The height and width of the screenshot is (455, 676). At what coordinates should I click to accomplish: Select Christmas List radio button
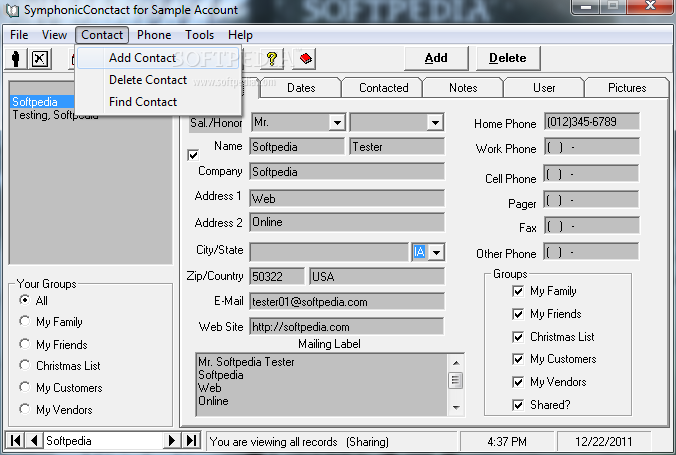click(25, 365)
